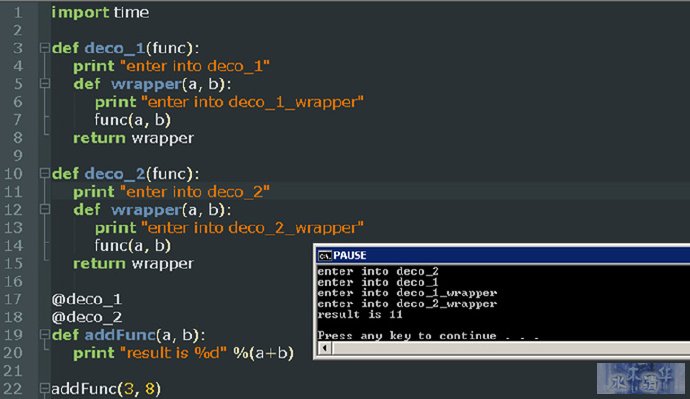690x399 pixels.
Task: Collapse the addFunc definition fold marker
Action: (44, 335)
